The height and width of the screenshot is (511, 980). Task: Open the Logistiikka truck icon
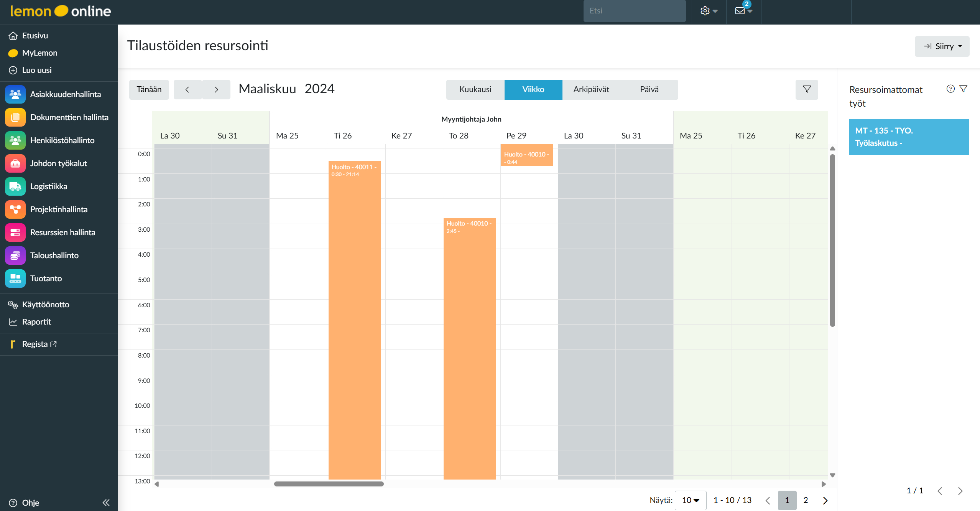(15, 186)
